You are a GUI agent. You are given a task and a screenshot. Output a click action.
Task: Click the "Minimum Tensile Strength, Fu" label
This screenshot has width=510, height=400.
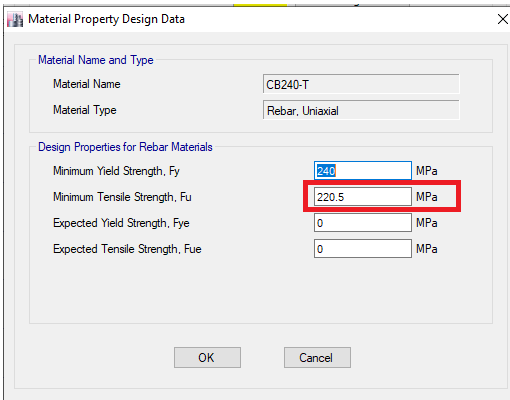(122, 197)
